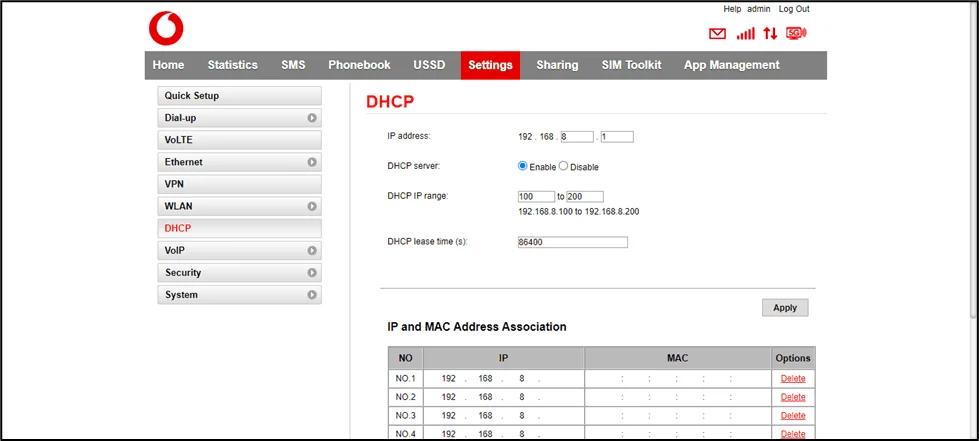Open VPN settings in the sidebar
This screenshot has height=441, width=979.
click(x=239, y=184)
